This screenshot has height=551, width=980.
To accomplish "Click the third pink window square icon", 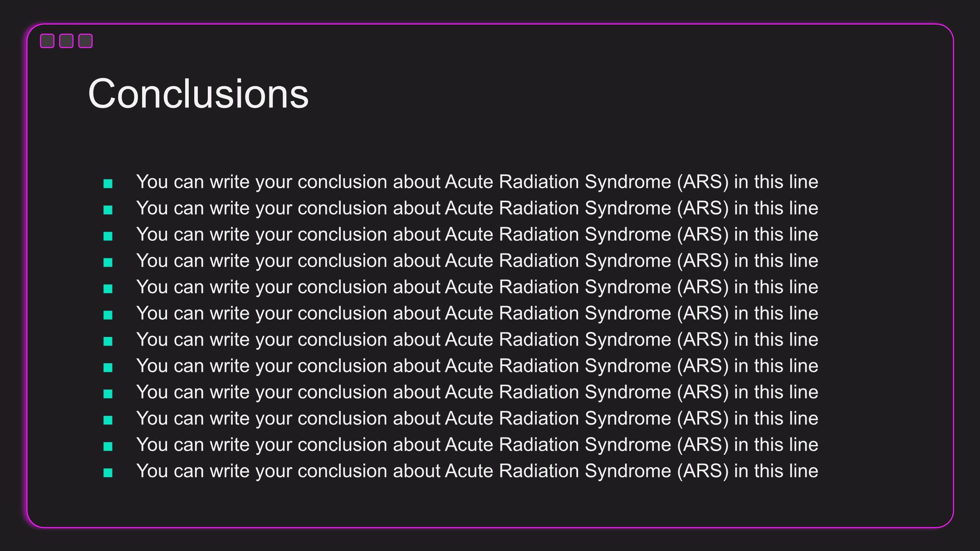I will pos(85,41).
